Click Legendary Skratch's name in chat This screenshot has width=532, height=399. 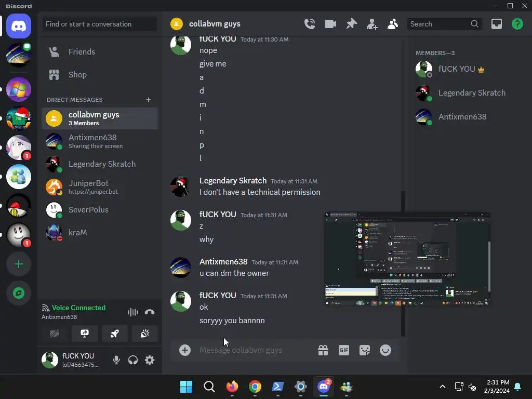pyautogui.click(x=233, y=181)
